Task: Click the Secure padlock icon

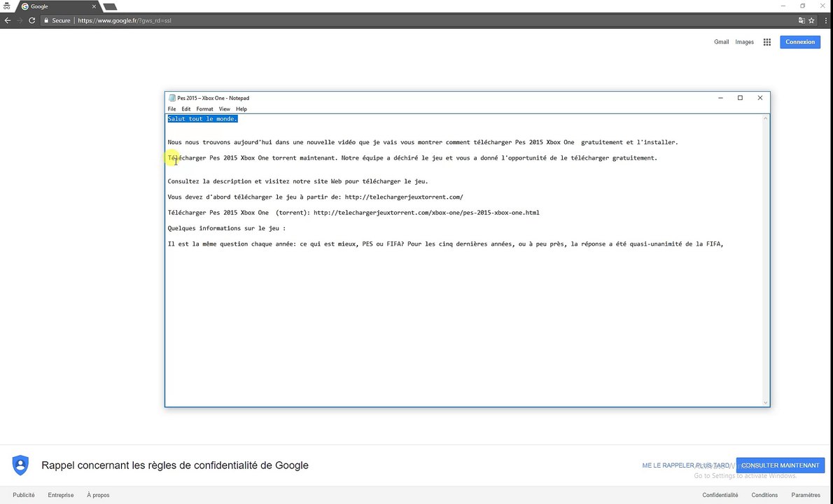Action: (46, 21)
